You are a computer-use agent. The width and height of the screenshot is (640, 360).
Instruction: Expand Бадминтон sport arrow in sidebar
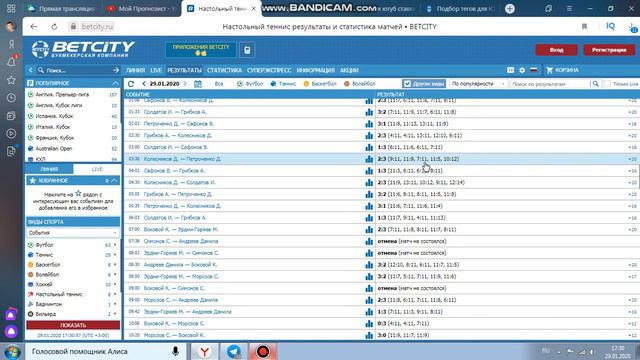[115, 304]
